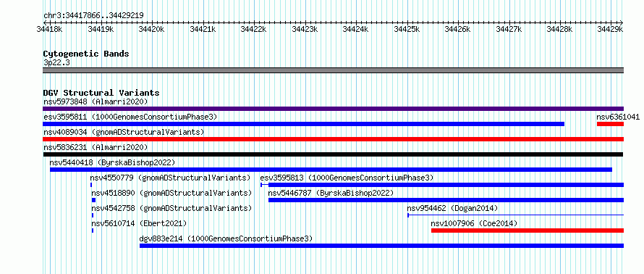The width and height of the screenshot is (644, 274).
Task: Click the 34424k ruler position
Action: click(356, 29)
